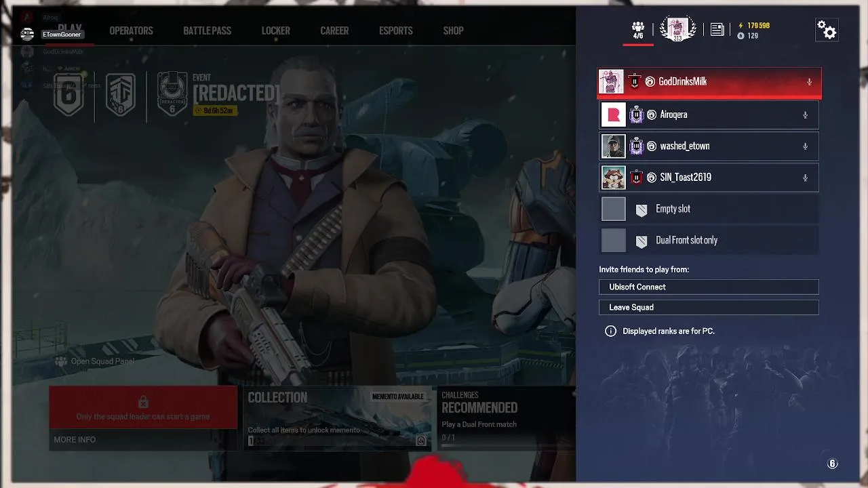The height and width of the screenshot is (488, 868).
Task: Click GodDrinksMilk's avatar picture
Action: tap(612, 81)
